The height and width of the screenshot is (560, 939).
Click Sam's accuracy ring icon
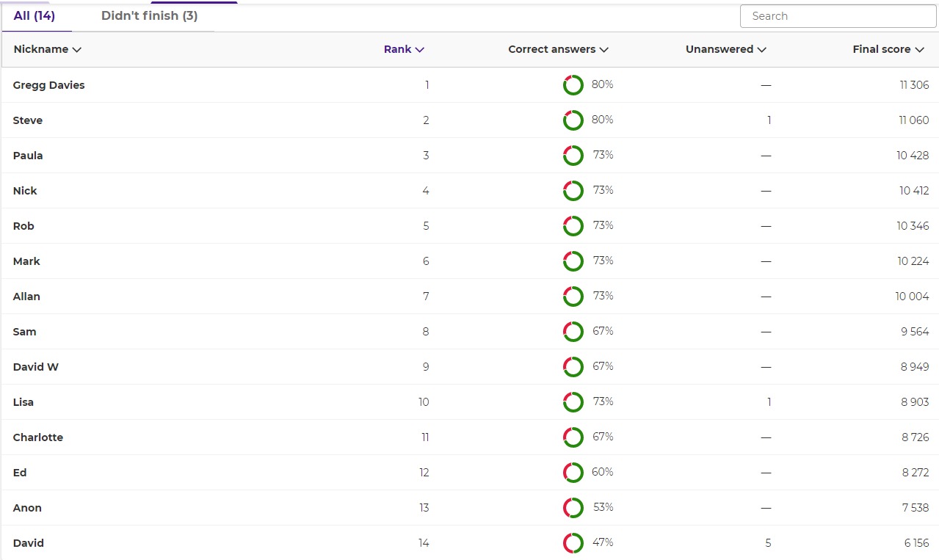[x=573, y=332]
